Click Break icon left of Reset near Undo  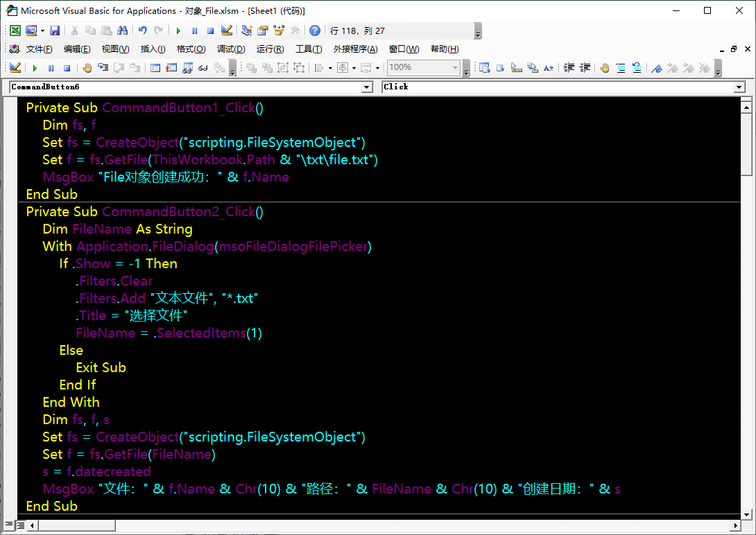coord(194,30)
